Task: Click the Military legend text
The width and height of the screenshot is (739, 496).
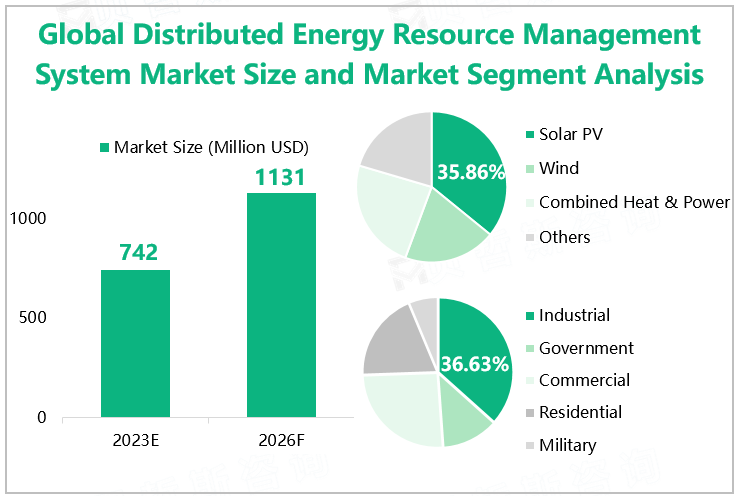Action: coord(567,445)
